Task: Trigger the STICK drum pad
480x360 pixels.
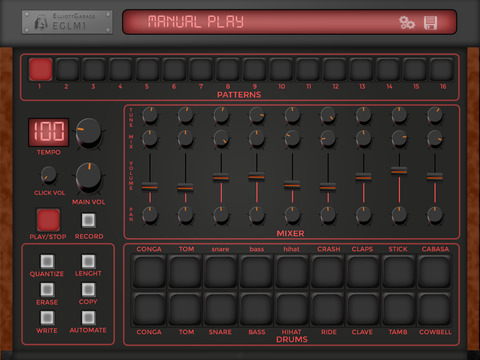Action: point(399,271)
